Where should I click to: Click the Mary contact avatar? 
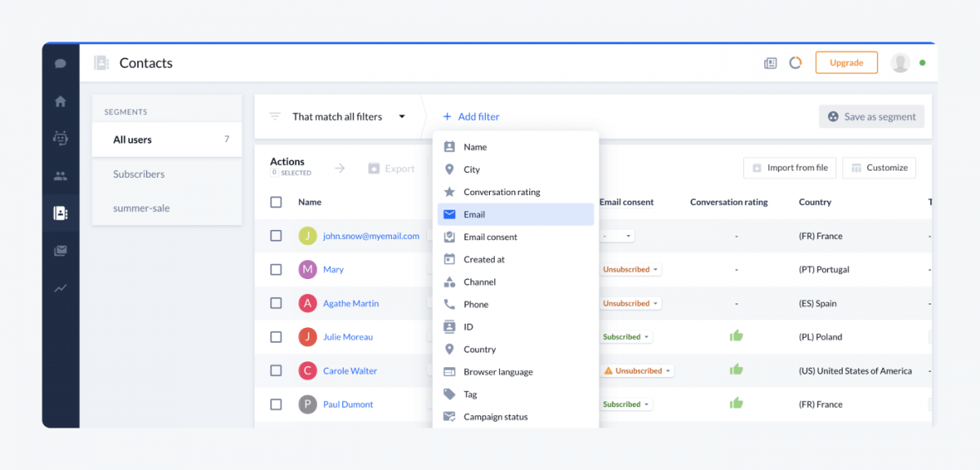(307, 269)
